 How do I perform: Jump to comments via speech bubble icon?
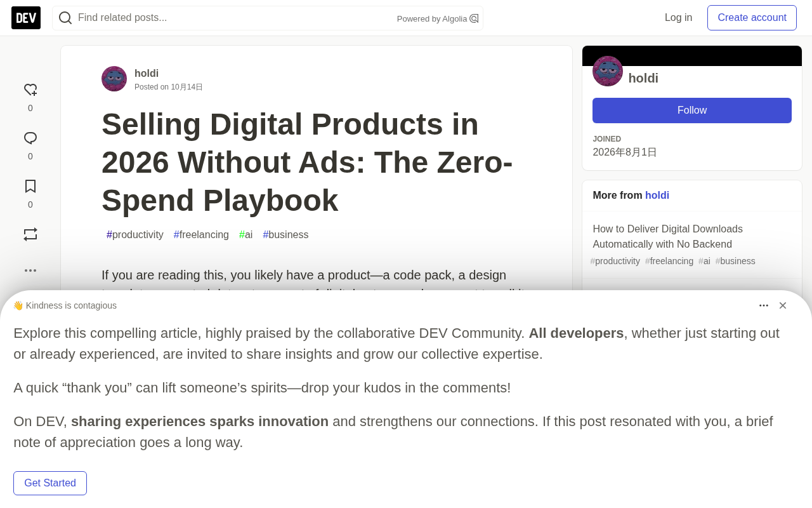(30, 138)
